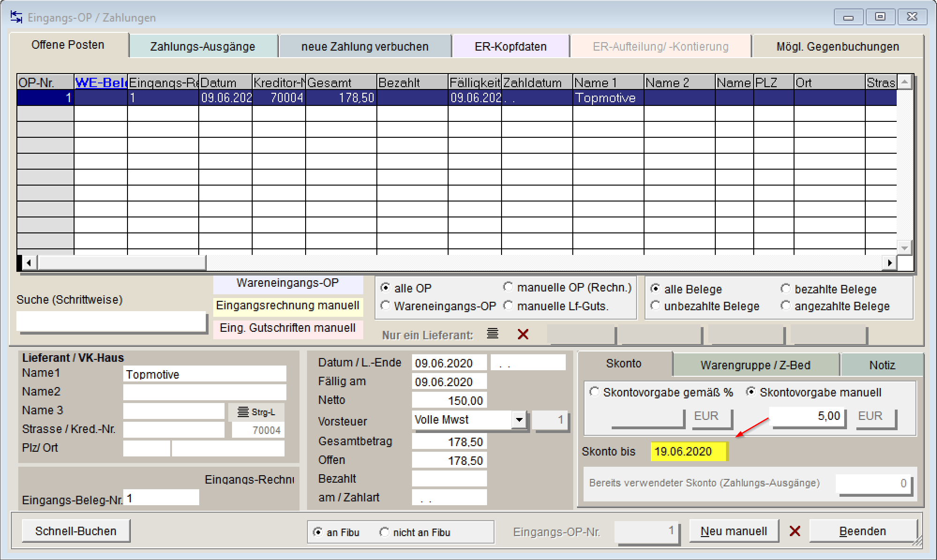Click the table horizontal scrollbar thumb
Image resolution: width=937 pixels, height=560 pixels.
[121, 262]
